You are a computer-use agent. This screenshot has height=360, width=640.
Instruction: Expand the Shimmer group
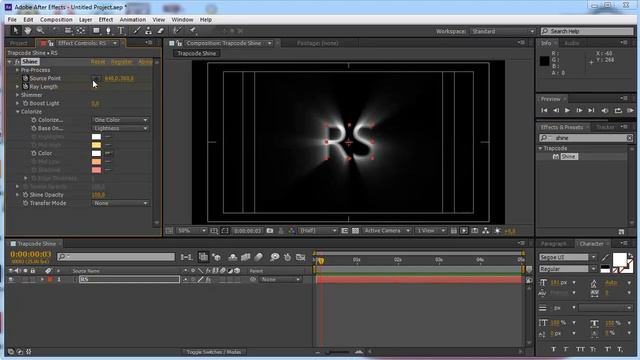pyautogui.click(x=17, y=95)
